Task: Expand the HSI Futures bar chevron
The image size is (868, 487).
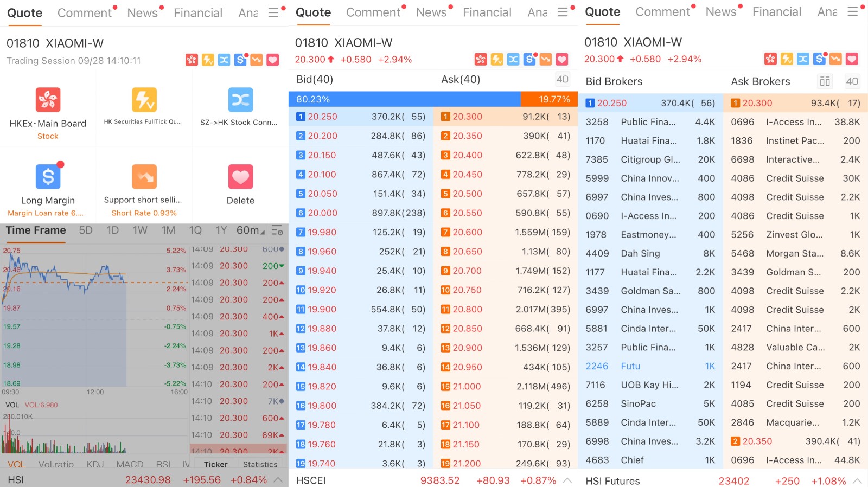Action: click(857, 481)
